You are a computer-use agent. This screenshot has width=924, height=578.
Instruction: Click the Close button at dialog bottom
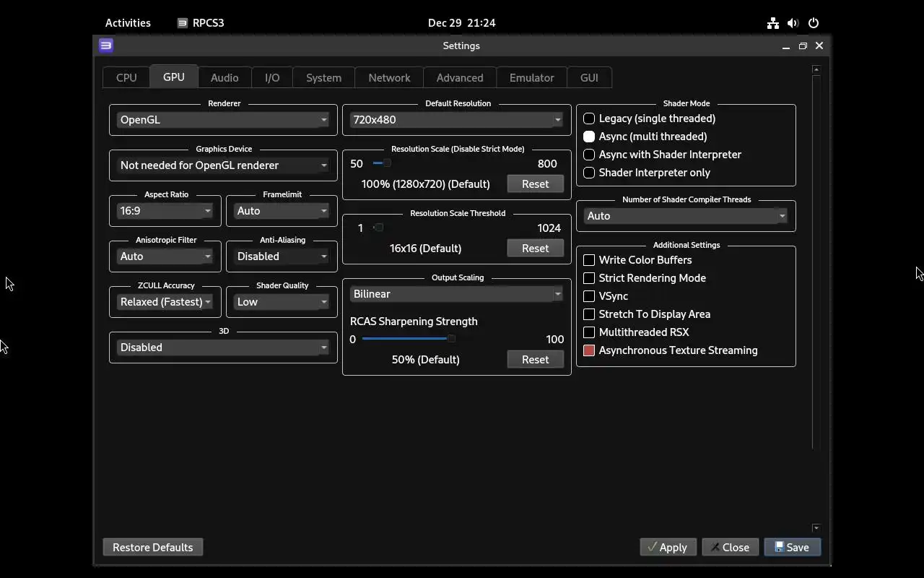point(730,548)
